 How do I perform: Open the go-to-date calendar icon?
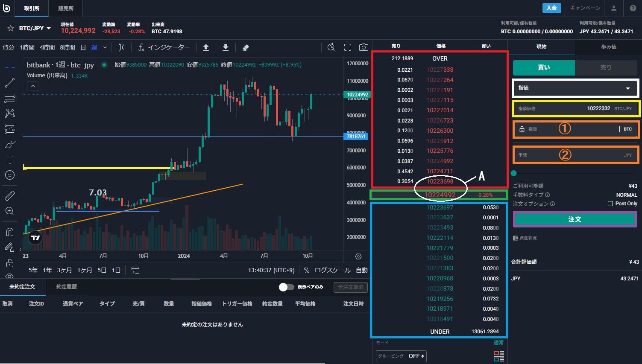[x=135, y=270]
